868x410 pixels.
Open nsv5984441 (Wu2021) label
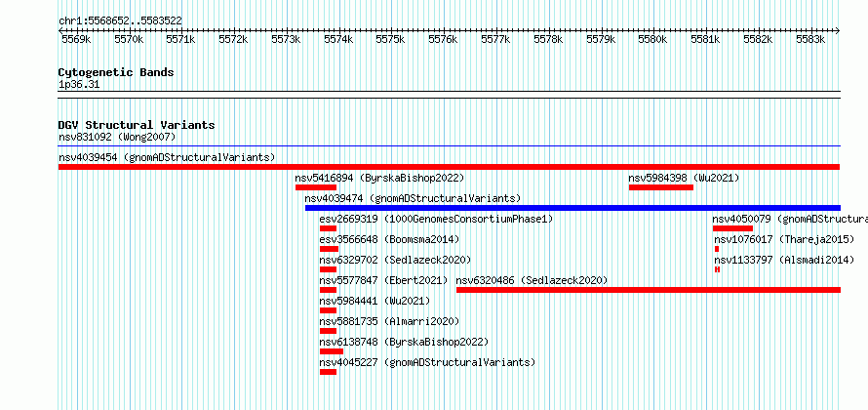tap(375, 301)
